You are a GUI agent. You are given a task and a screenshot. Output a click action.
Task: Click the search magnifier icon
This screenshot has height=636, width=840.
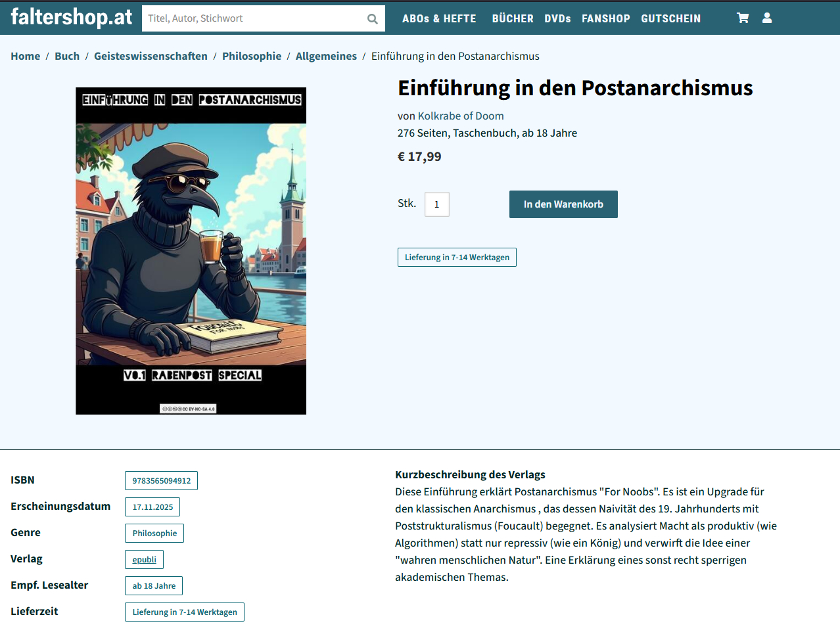[373, 19]
